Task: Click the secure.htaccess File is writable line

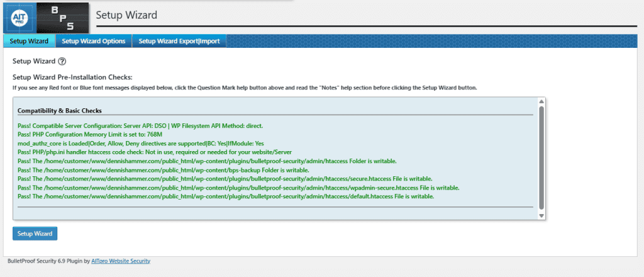Action: pyautogui.click(x=225, y=179)
